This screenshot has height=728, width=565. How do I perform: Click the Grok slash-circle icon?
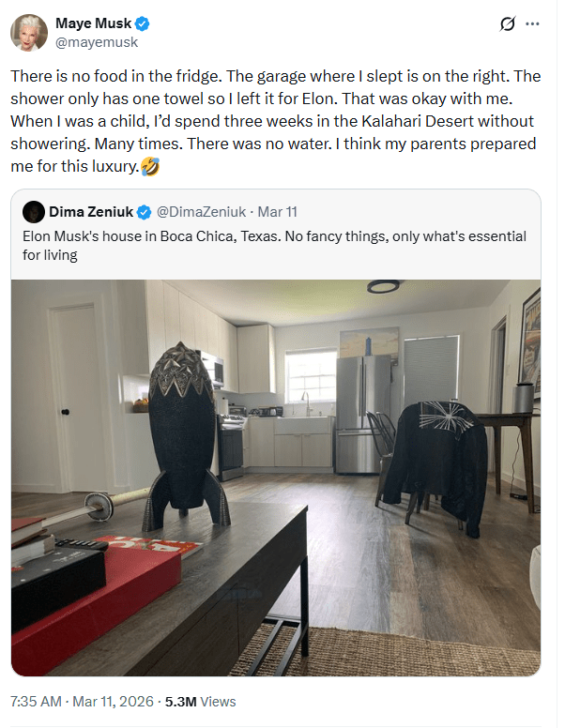pyautogui.click(x=508, y=23)
